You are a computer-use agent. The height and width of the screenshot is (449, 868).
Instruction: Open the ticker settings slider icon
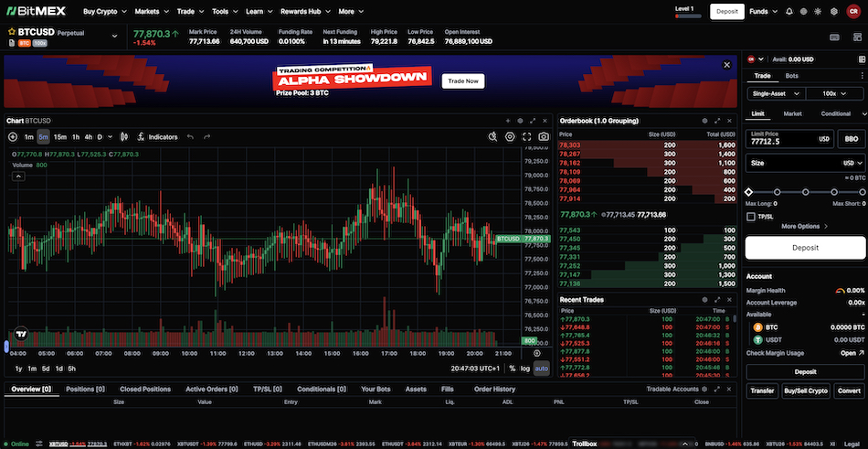tap(39, 444)
